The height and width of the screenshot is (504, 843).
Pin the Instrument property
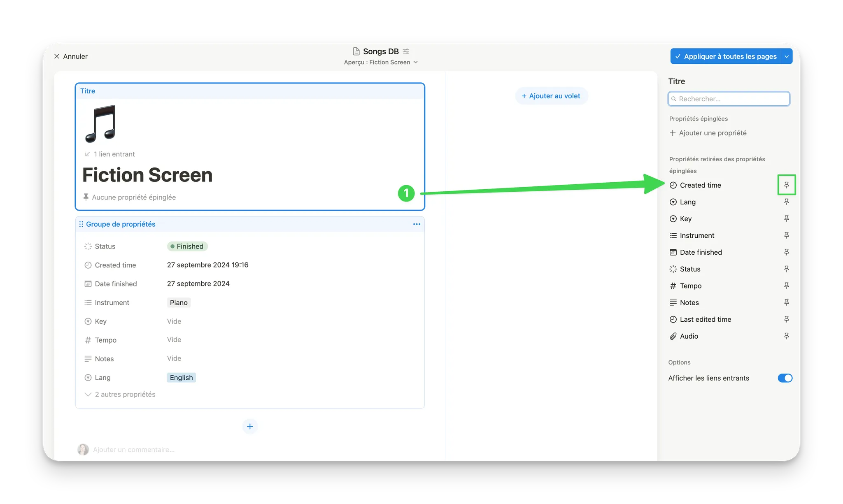click(x=786, y=235)
